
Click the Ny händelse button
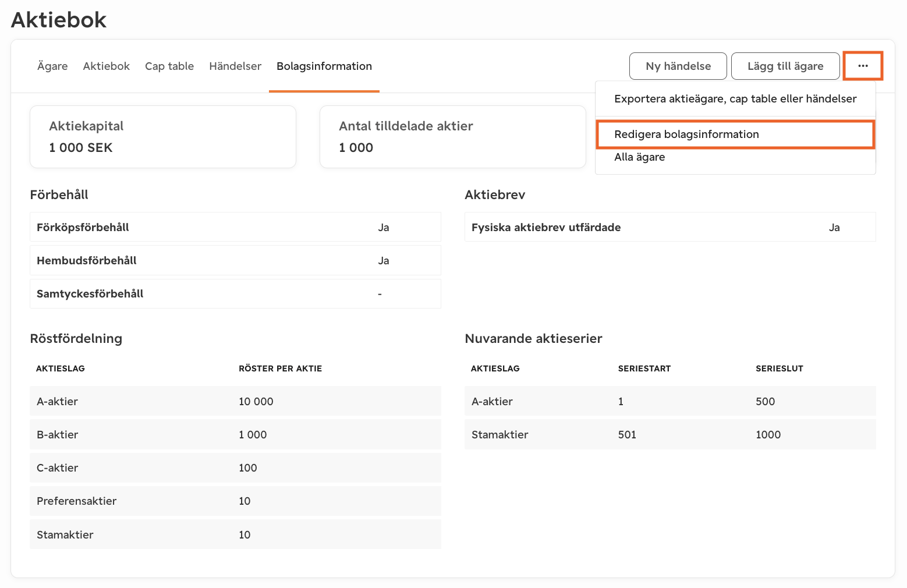(x=678, y=66)
